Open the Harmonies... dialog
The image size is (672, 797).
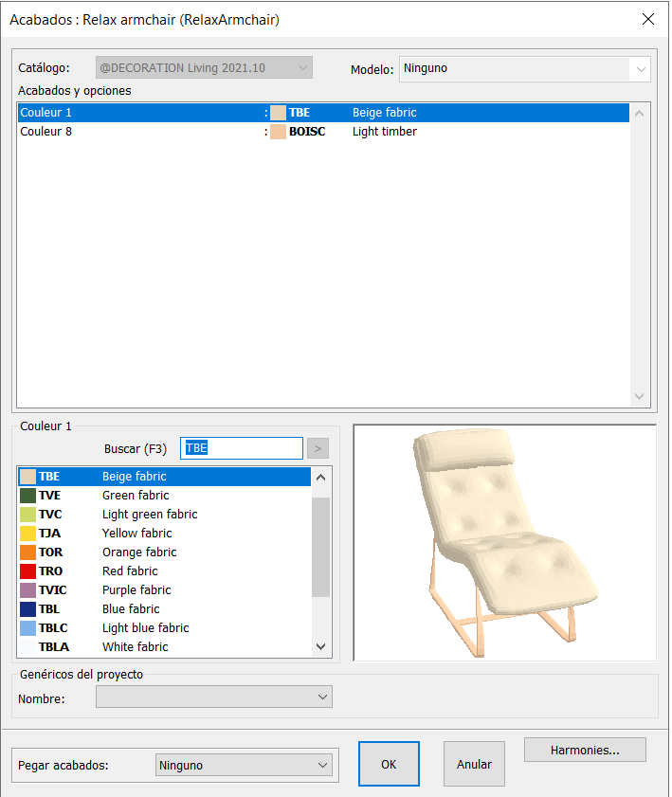point(585,751)
